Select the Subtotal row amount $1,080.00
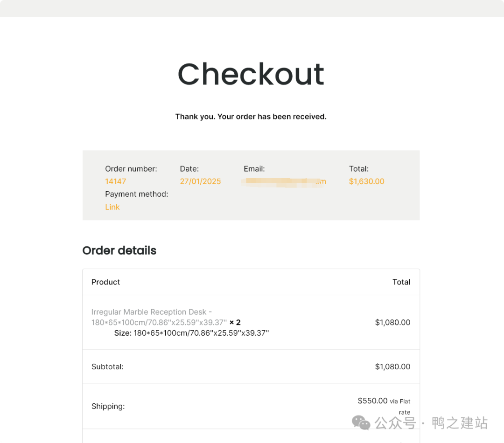The image size is (504, 443). [x=393, y=367]
